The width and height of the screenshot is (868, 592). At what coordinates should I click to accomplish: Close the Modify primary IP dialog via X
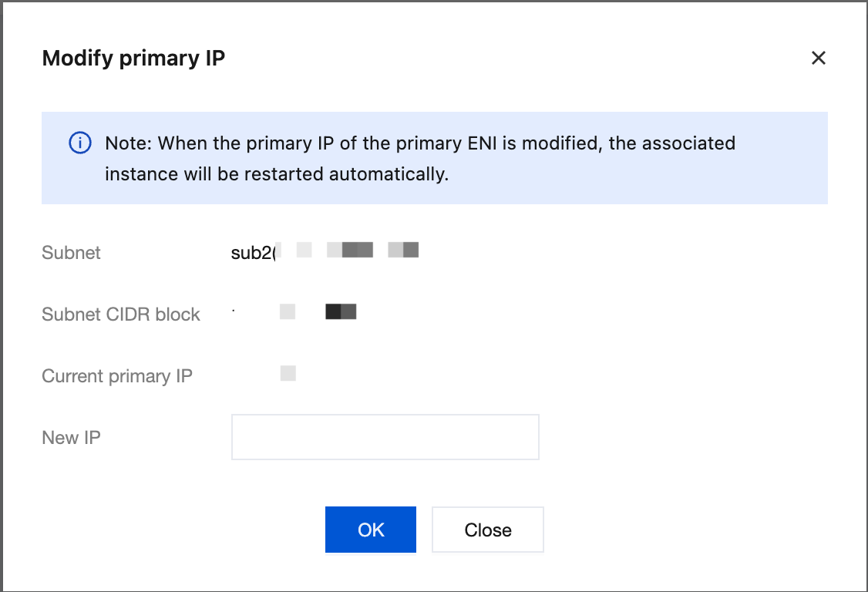point(819,58)
